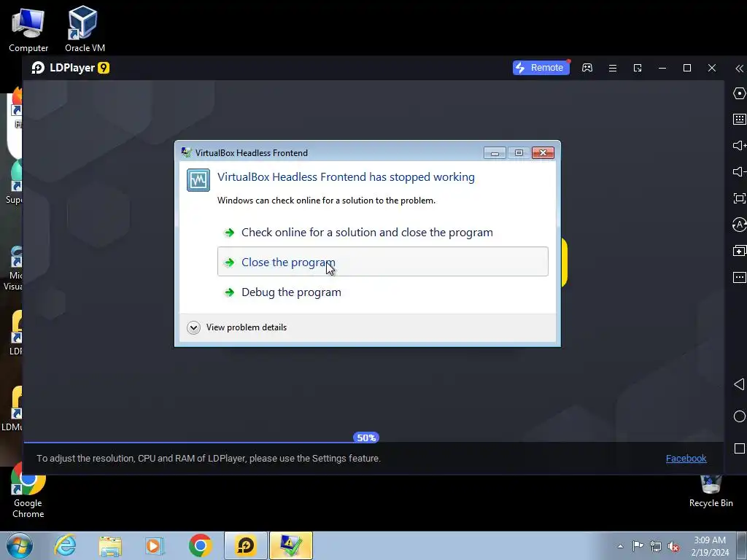The height and width of the screenshot is (560, 747).
Task: Open more options ellipsis in sidebar
Action: [739, 277]
